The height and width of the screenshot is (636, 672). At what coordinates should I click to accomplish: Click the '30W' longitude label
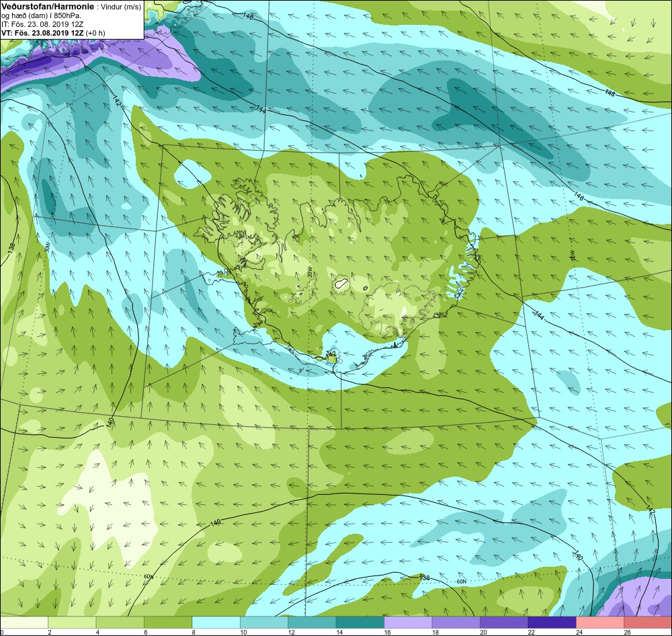point(47,247)
